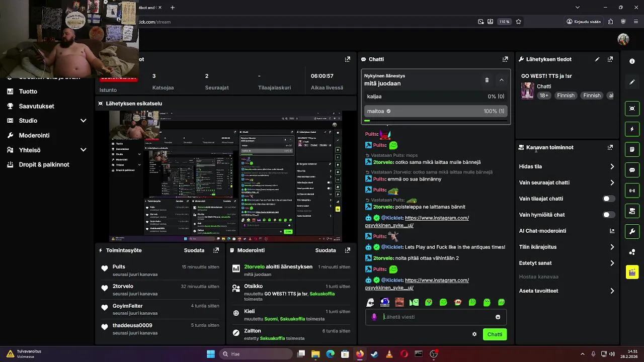Pop out the Chatti panel
644x362 pixels.
505,59
